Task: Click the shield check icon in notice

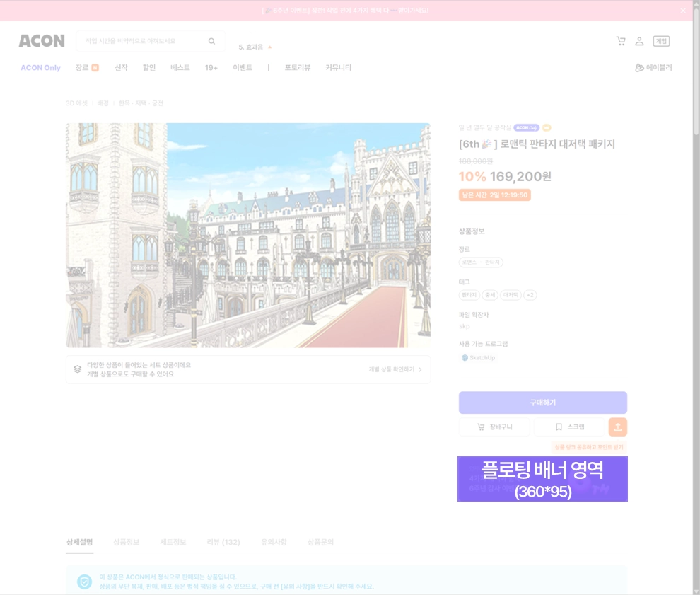Action: point(84,582)
